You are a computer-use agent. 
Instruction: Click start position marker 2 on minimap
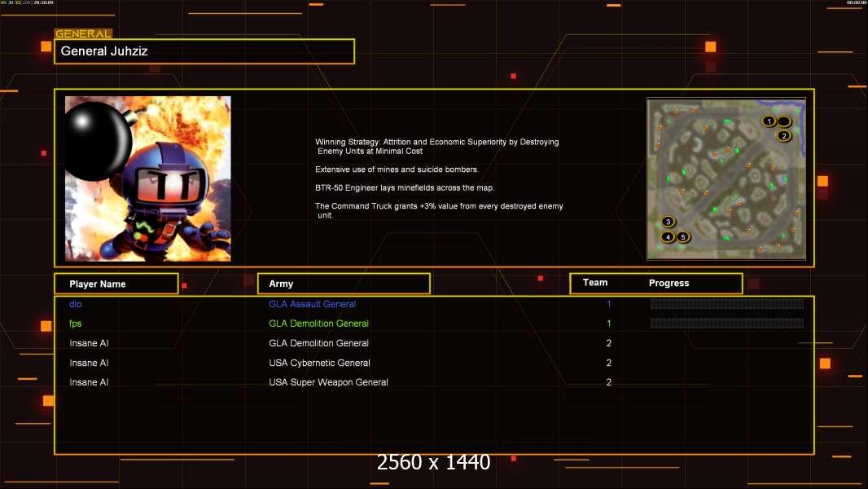tap(783, 135)
